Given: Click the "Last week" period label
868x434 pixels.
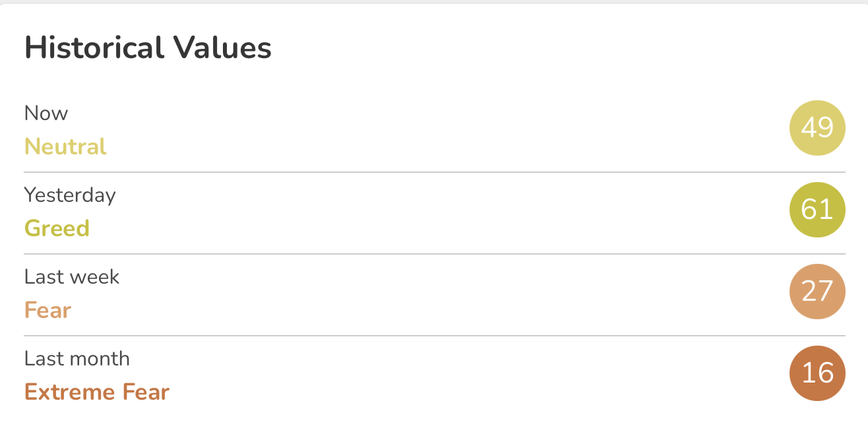Looking at the screenshot, I should coord(72,277).
